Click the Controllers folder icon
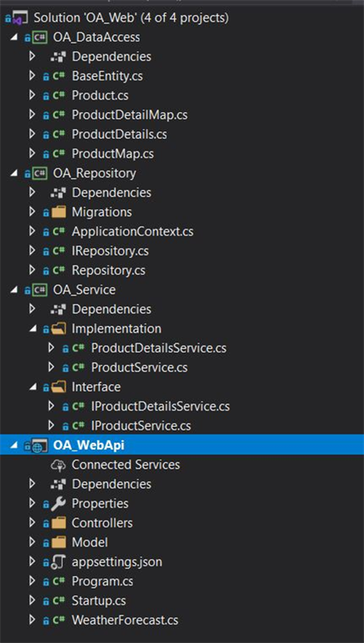 pyautogui.click(x=59, y=522)
